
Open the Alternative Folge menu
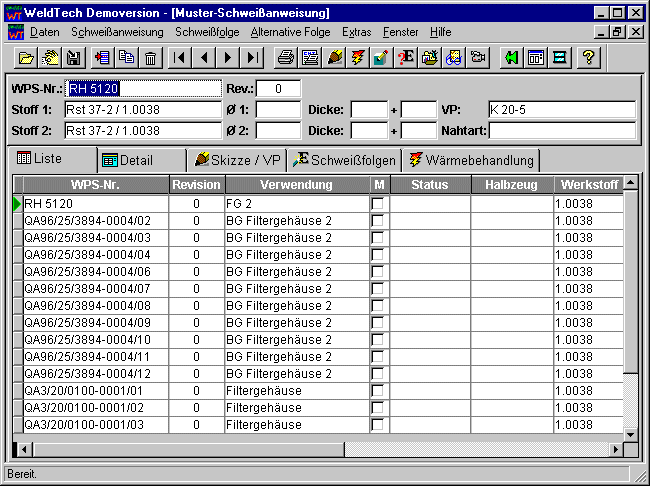point(290,32)
